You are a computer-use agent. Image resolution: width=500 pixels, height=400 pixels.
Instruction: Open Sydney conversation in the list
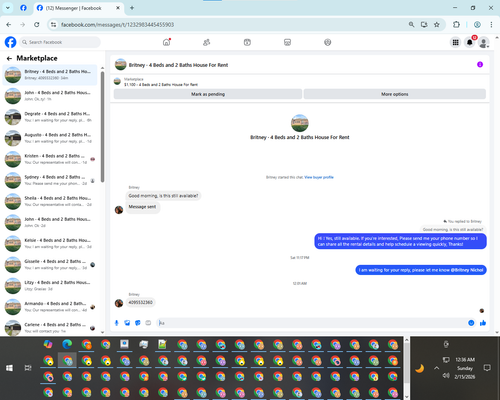pos(50,180)
